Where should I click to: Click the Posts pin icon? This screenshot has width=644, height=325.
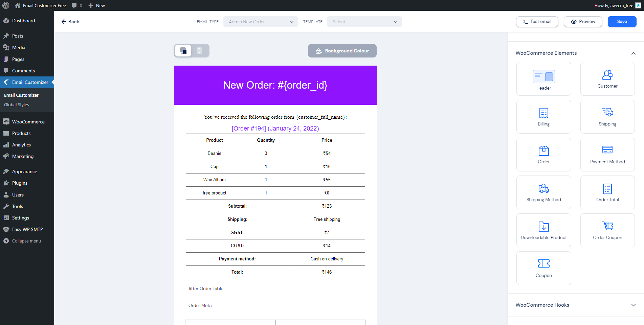click(x=6, y=36)
